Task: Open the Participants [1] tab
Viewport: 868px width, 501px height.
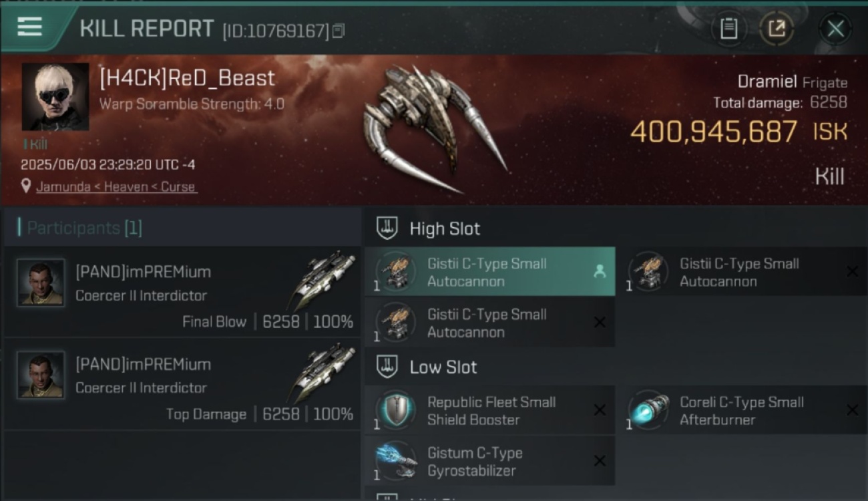Action: click(x=79, y=228)
